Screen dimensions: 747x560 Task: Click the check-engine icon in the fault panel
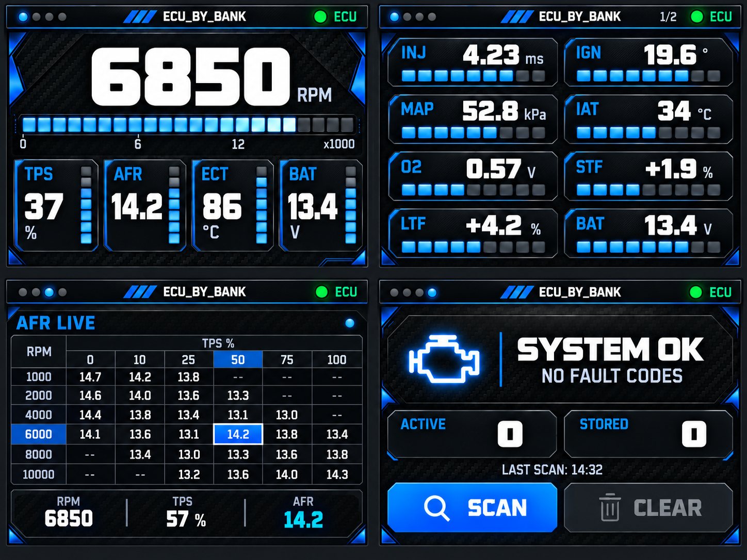(x=444, y=359)
